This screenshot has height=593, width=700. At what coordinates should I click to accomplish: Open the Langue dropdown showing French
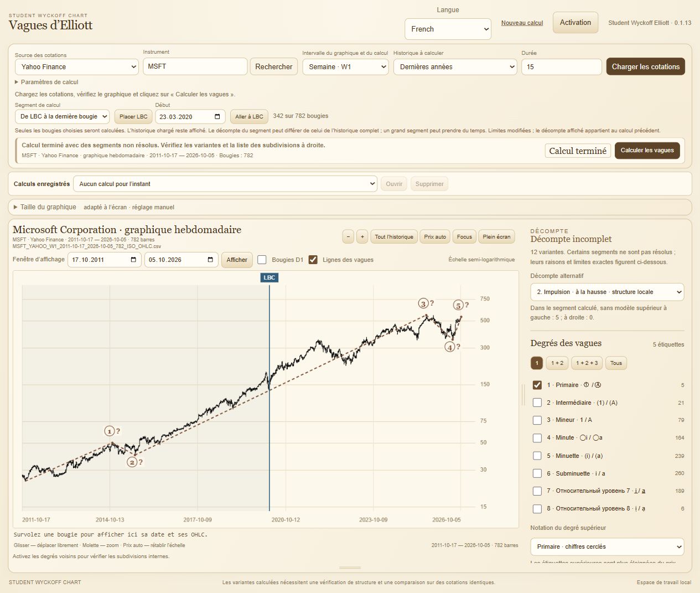click(448, 29)
